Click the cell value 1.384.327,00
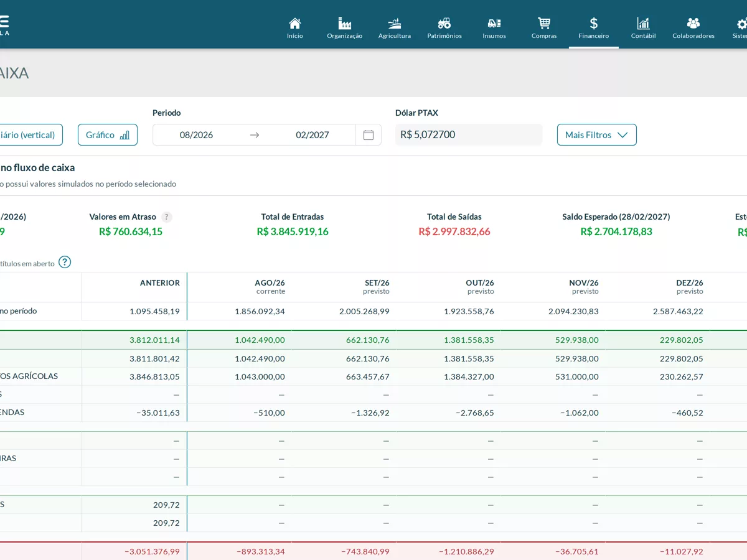 click(x=469, y=376)
